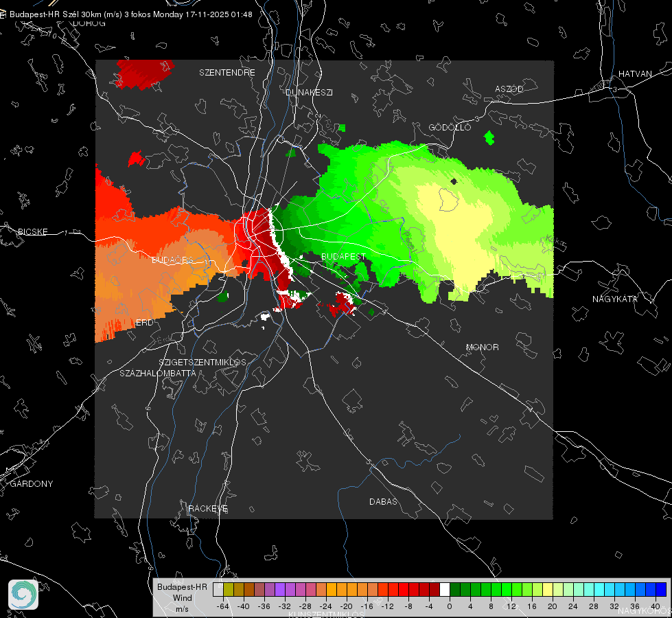Select the RACKEVE map label
This screenshot has width=672, height=618.
click(x=208, y=509)
